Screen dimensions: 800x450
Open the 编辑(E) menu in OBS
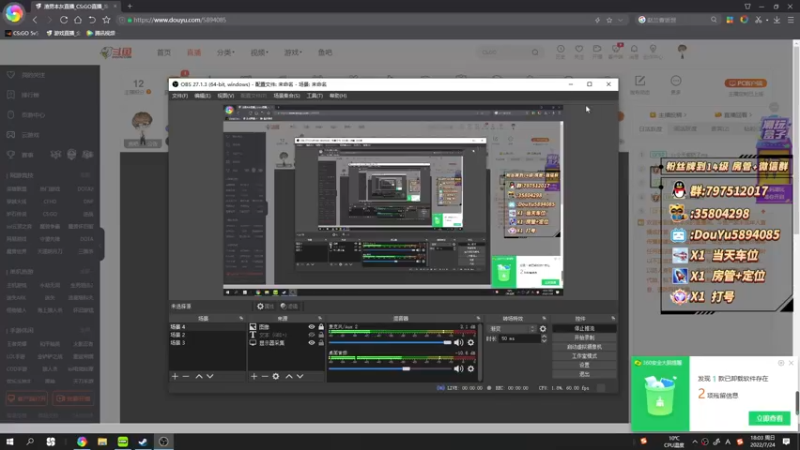pos(203,95)
